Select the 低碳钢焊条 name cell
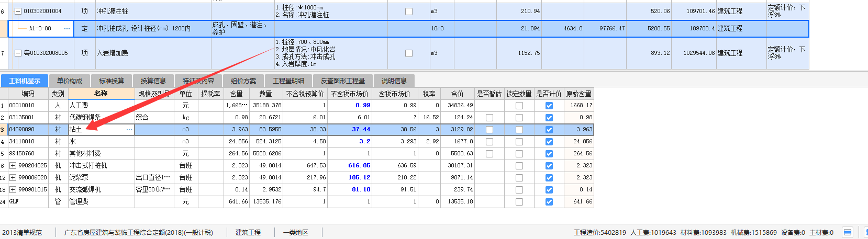This screenshot has height=239, width=868. pyautogui.click(x=101, y=118)
